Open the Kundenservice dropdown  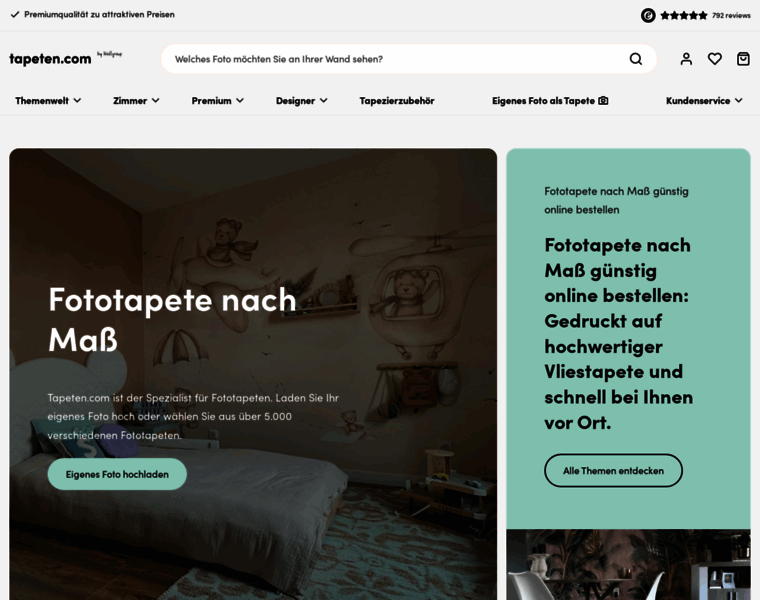pos(704,101)
